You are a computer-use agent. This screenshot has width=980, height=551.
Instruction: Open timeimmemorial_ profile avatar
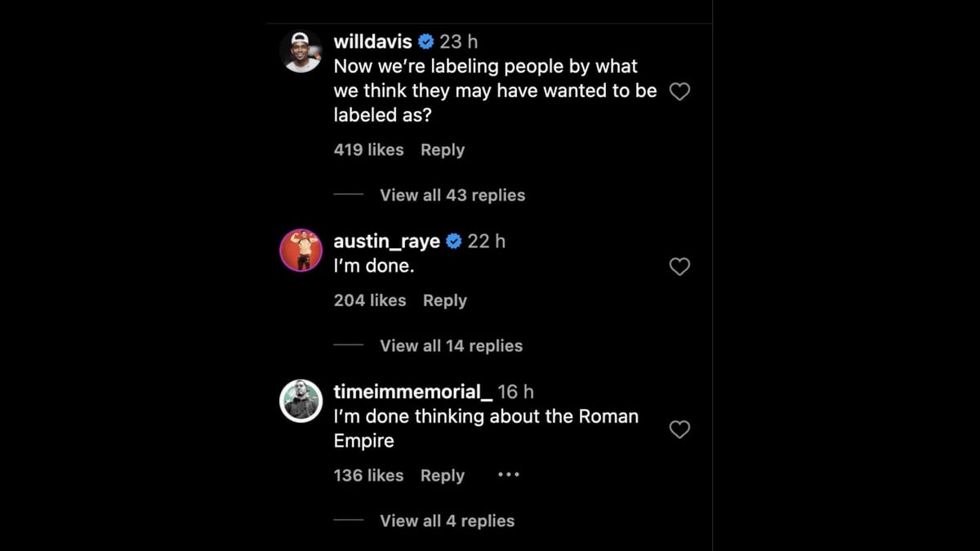[301, 401]
